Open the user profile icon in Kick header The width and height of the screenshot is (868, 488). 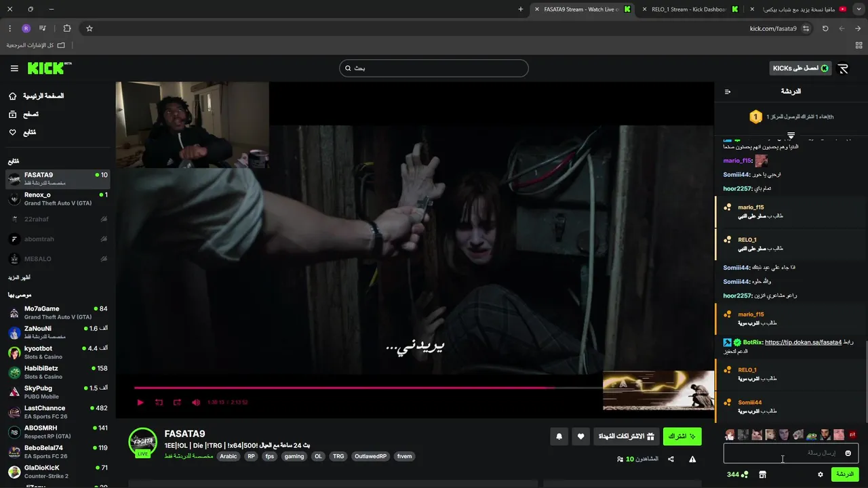coord(843,68)
